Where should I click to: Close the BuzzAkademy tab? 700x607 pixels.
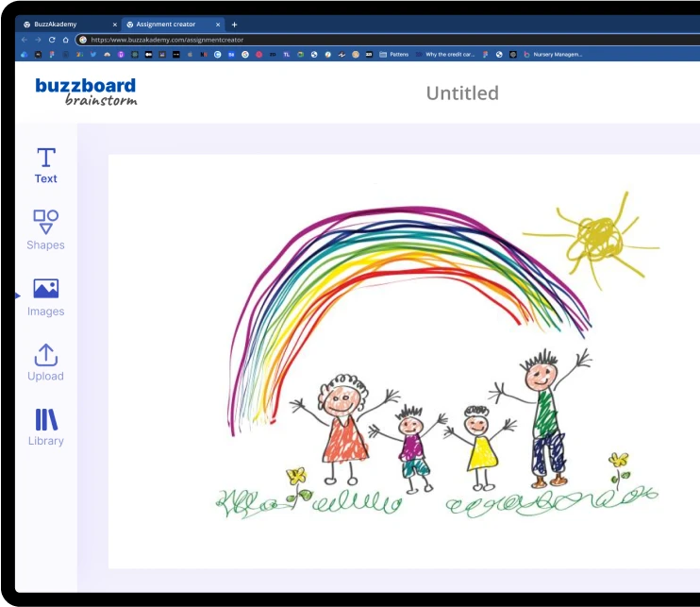click(115, 24)
